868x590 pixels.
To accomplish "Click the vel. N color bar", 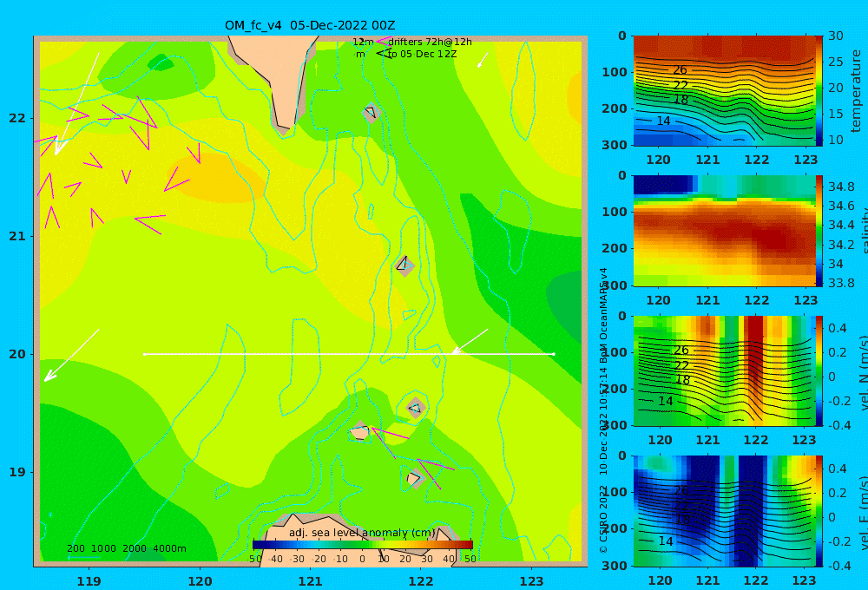I will click(x=819, y=370).
